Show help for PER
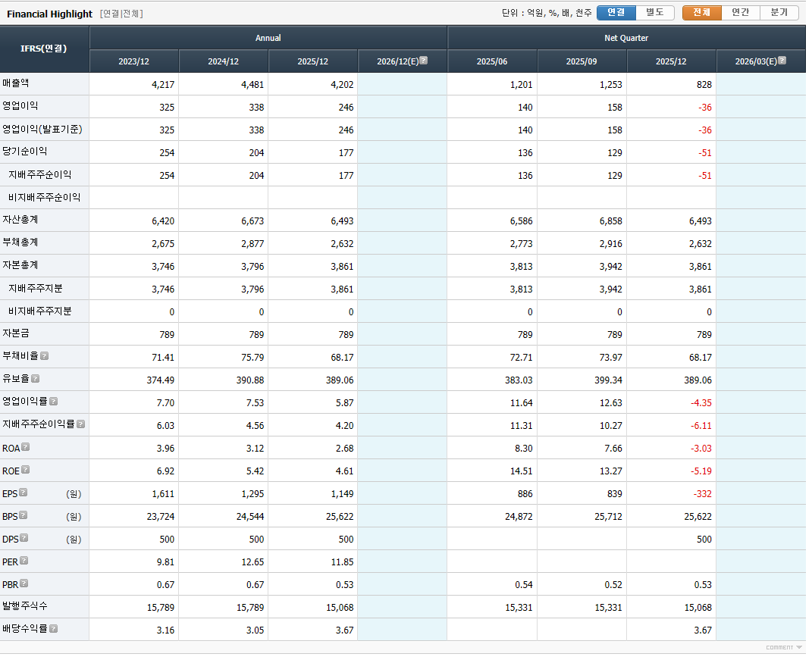This screenshot has height=657, width=812. coord(24,562)
